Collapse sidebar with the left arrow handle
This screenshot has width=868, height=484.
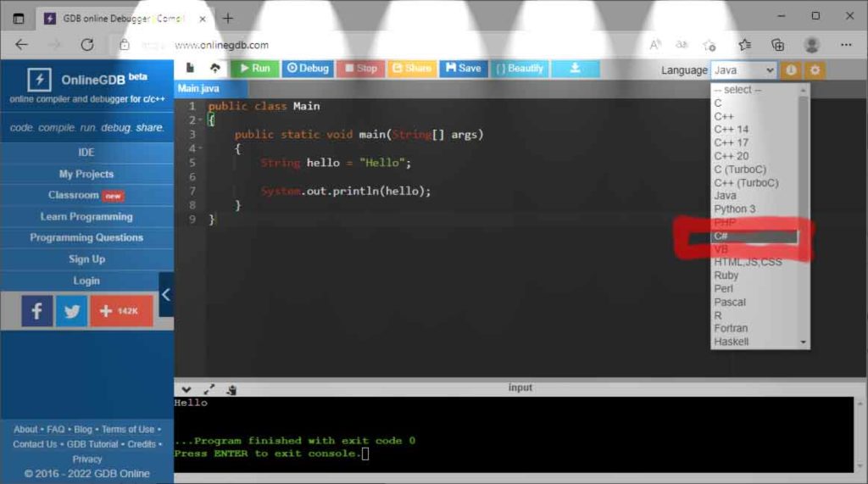tap(166, 295)
